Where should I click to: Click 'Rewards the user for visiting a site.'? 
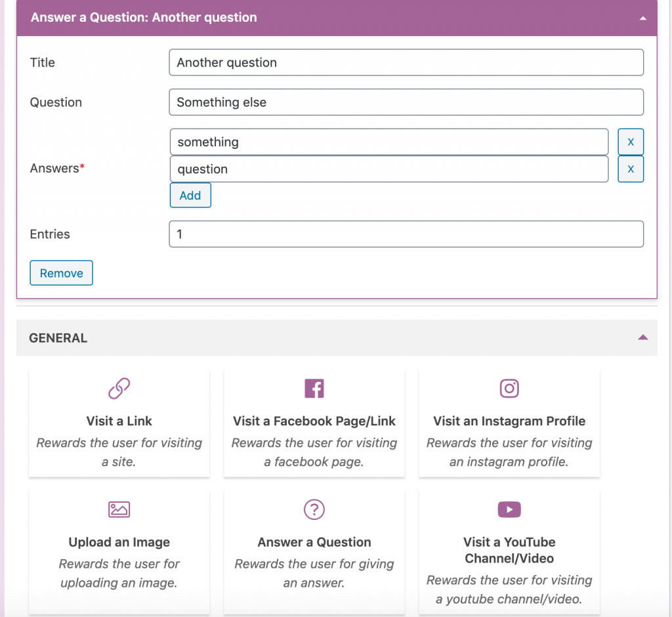point(119,452)
